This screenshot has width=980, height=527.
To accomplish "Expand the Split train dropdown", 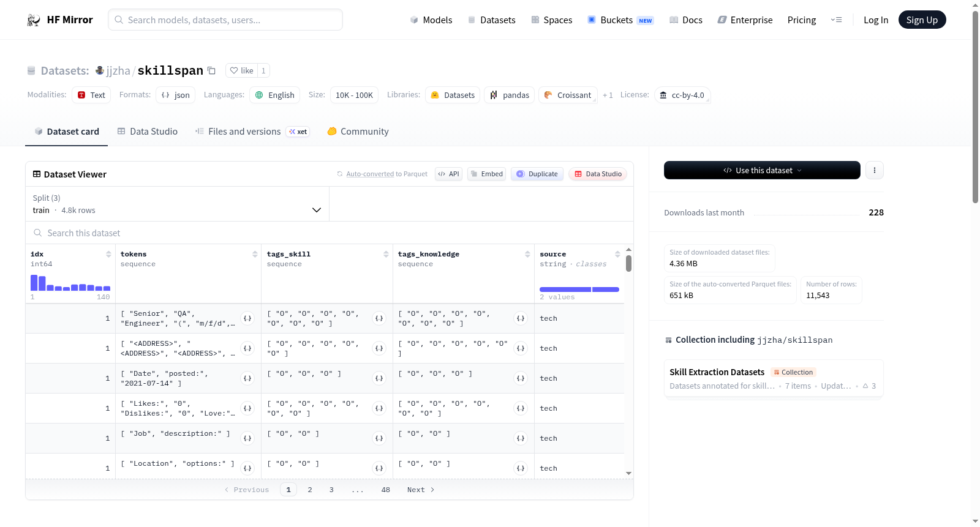I will (x=177, y=204).
